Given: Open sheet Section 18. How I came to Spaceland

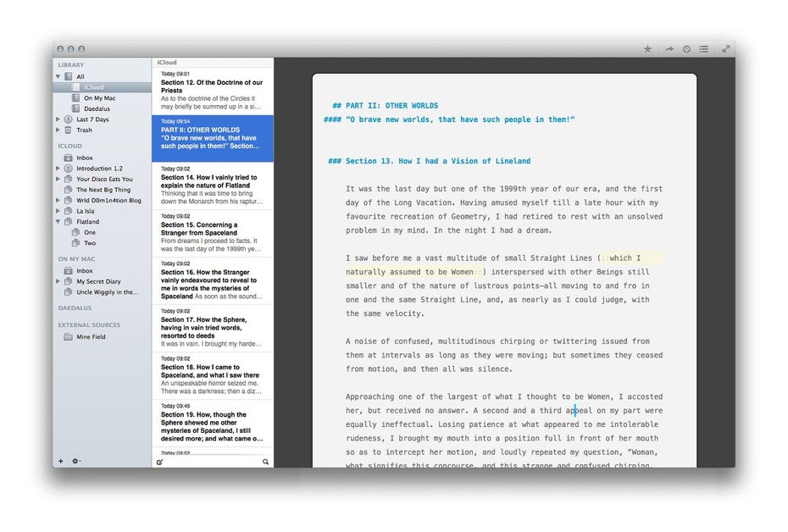Looking at the screenshot, I should 213,376.
